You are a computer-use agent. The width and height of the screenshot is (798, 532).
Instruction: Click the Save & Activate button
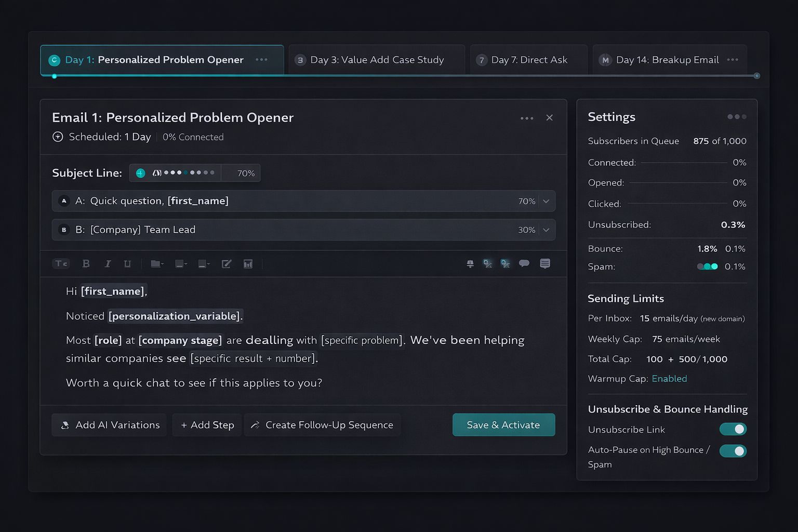point(503,425)
